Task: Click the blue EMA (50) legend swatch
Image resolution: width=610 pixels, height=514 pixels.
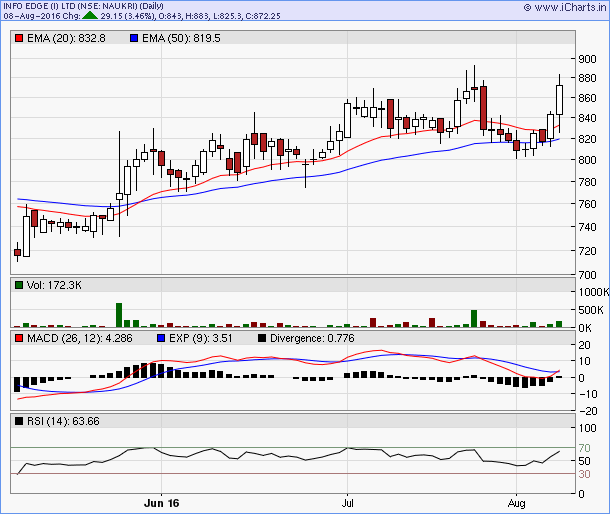Action: [x=134, y=38]
